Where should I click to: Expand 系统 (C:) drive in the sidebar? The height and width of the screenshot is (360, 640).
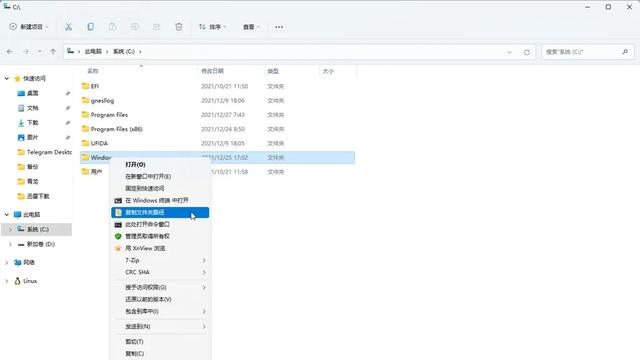[x=10, y=229]
